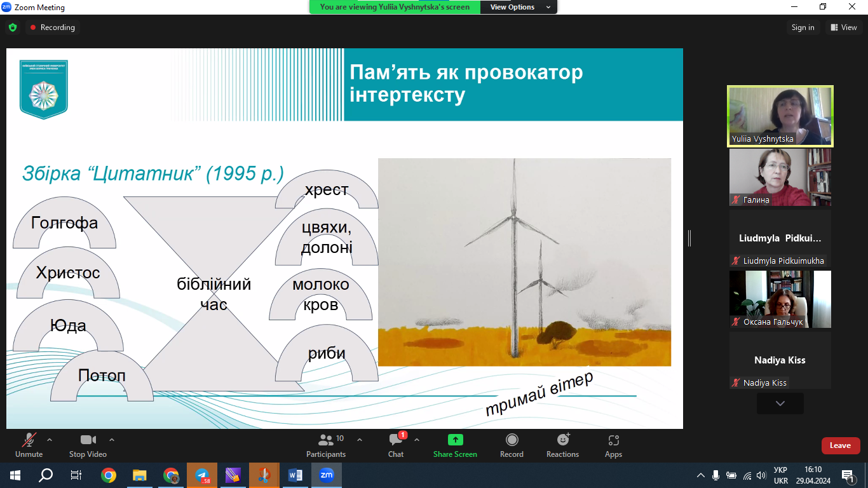
Task: Expand the chat options arrow beside Chat
Action: click(417, 440)
